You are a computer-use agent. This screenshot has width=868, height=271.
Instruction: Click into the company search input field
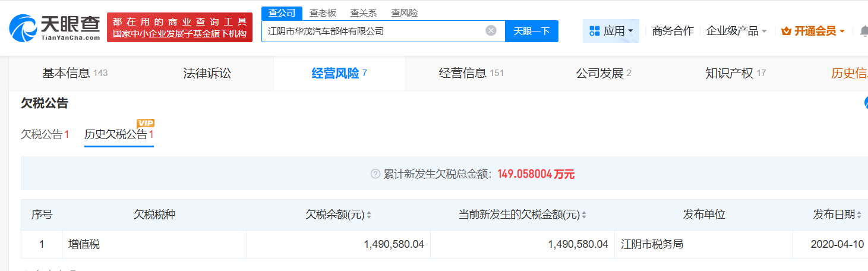374,31
